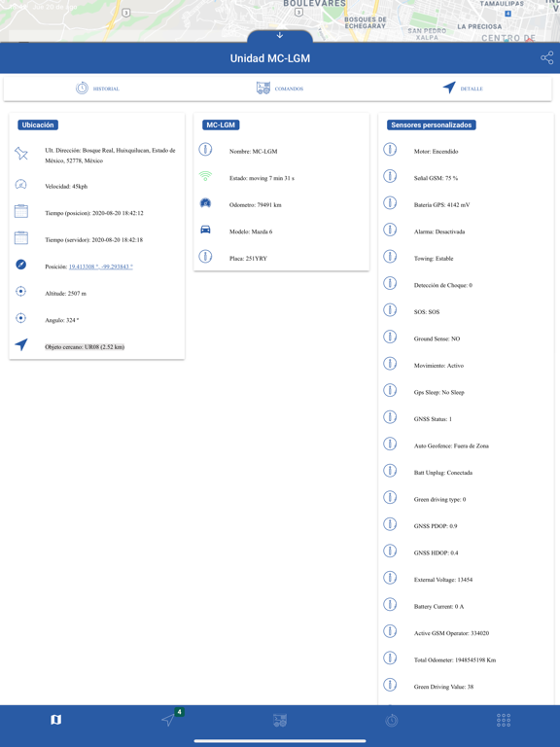Click the pin icon beside Ult. Dirección

21,154
